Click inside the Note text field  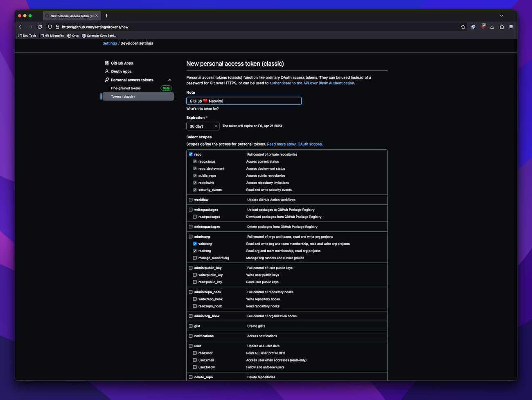(x=244, y=101)
